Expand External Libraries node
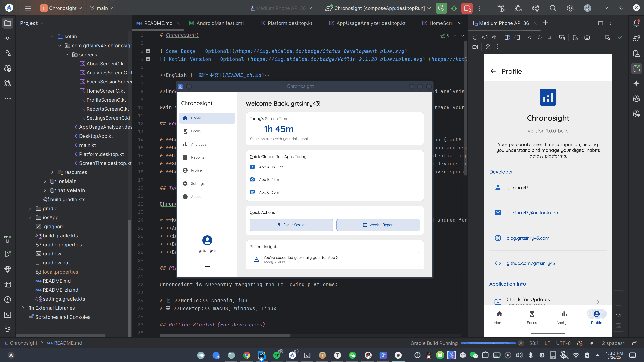Screen dimensions: 644x362 23,308
